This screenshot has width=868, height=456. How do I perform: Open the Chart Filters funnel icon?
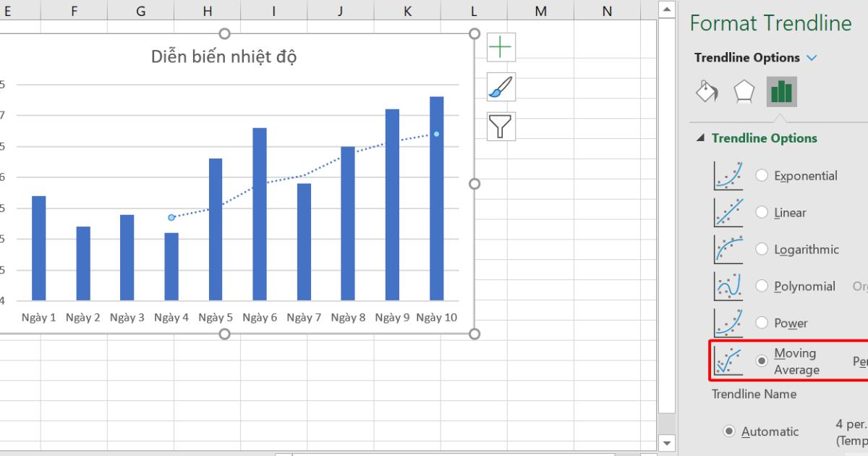tap(501, 127)
